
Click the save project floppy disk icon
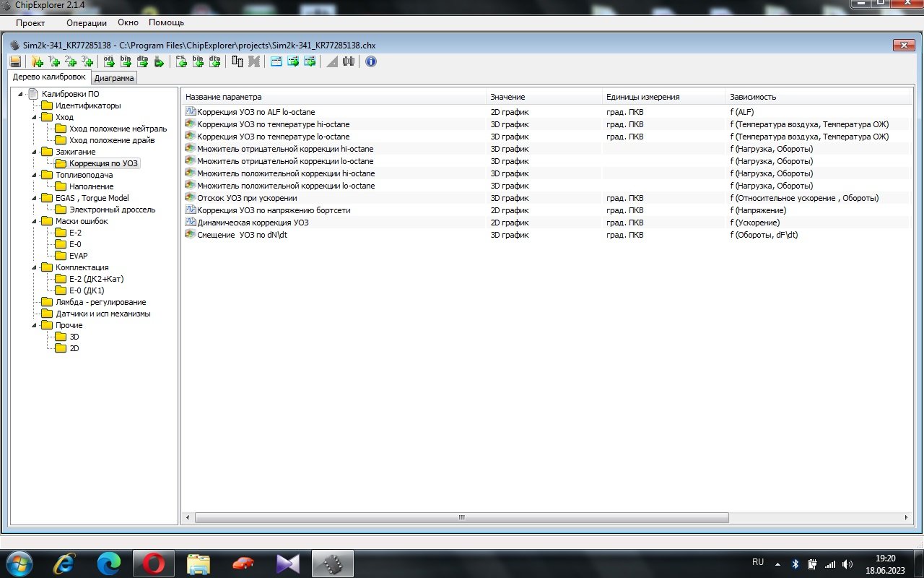16,61
